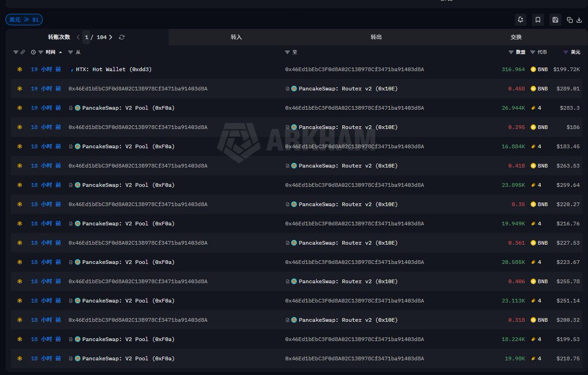Click the BNB coin icon in the 316.964 row
Screen dimensions: 588x375
[534, 70]
